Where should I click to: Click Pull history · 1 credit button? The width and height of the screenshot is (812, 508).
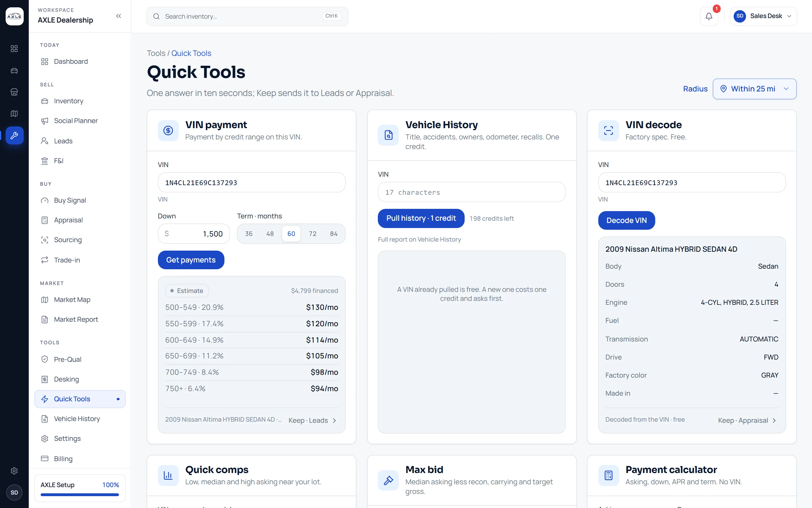pos(421,218)
